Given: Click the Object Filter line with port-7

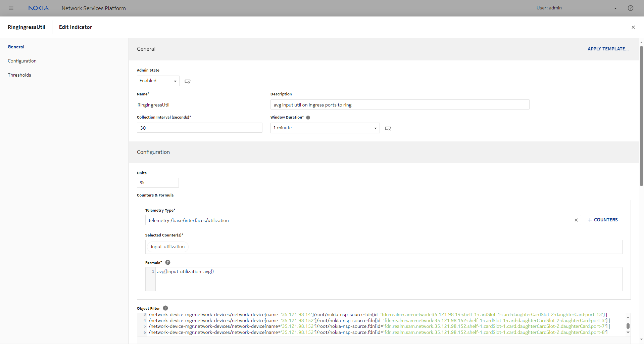Looking at the screenshot, I should 379,326.
